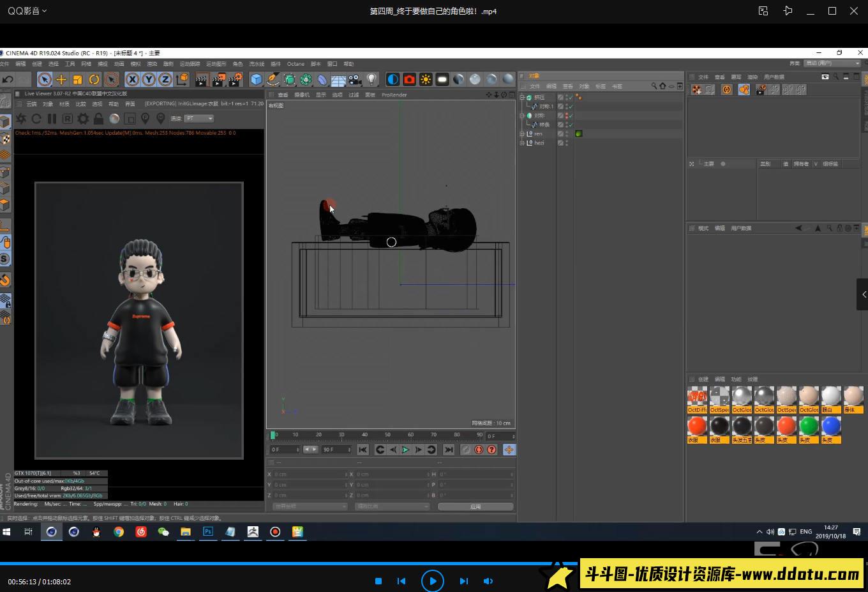This screenshot has width=868, height=592.
Task: Click the 应用 apply button
Action: coord(475,506)
